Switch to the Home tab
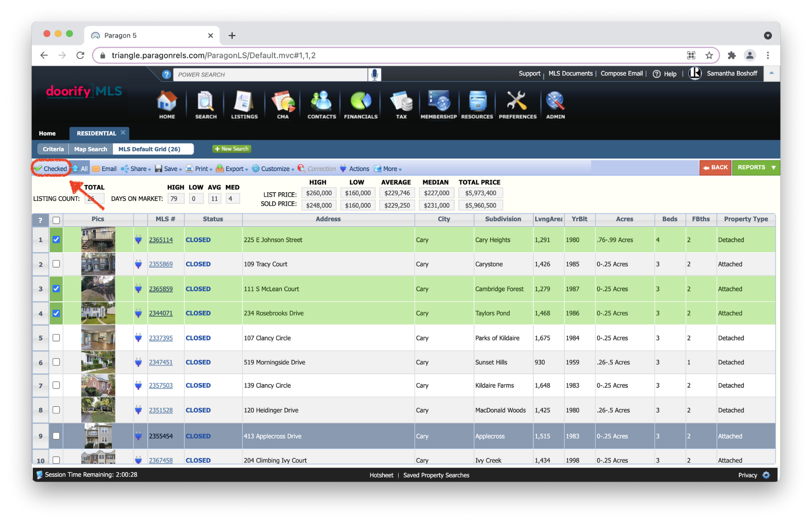 pos(47,133)
